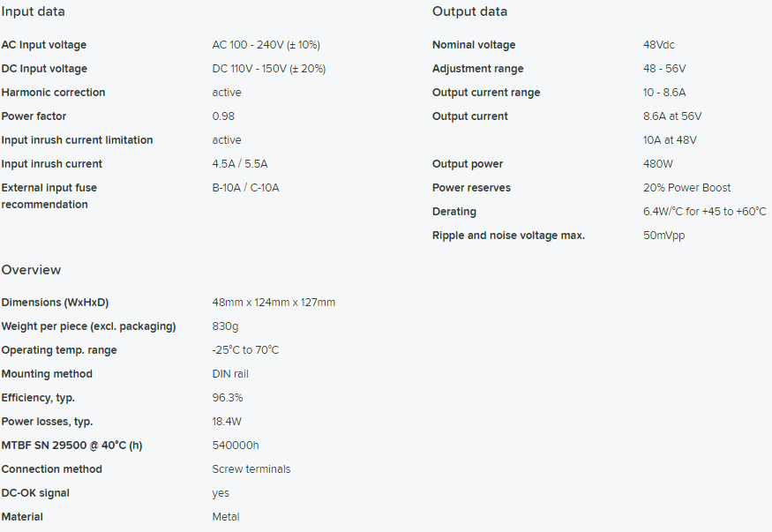The height and width of the screenshot is (532, 772).
Task: Click the 50mVpp ripple value
Action: (663, 236)
